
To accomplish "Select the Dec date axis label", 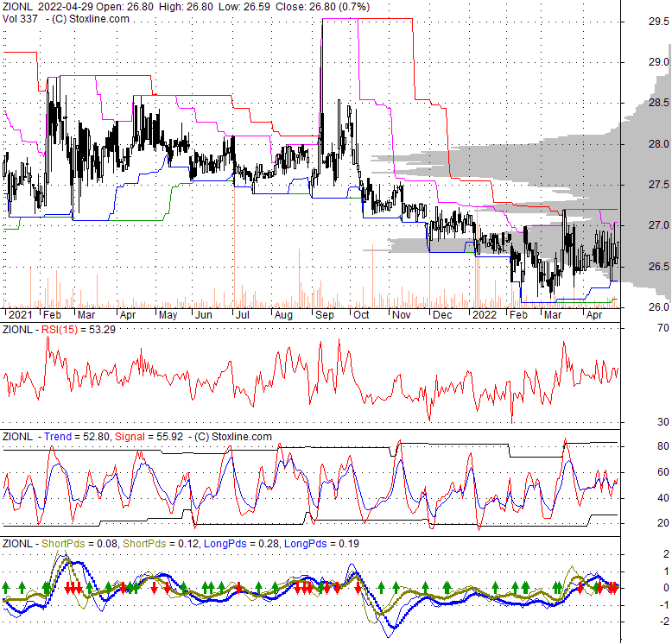I will [x=442, y=315].
